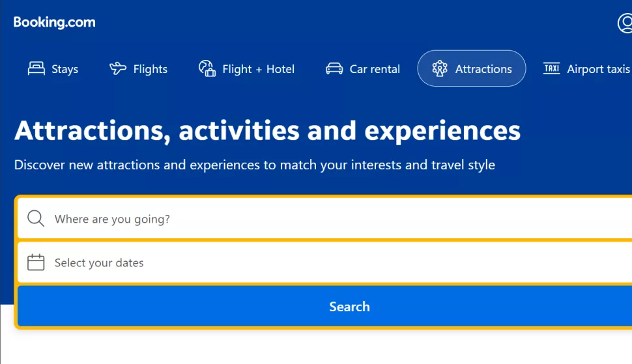Open the Flight + Hotel text link
The height and width of the screenshot is (364, 632).
click(259, 69)
